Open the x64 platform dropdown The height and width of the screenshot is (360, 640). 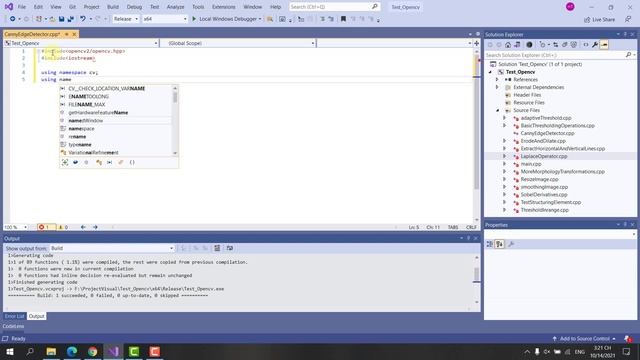tap(165, 19)
